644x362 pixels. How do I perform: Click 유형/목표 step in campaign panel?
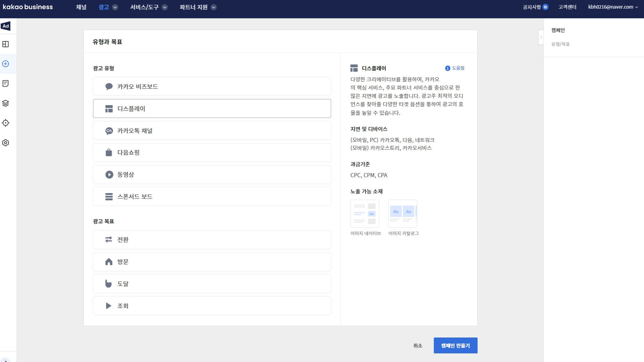pos(560,44)
